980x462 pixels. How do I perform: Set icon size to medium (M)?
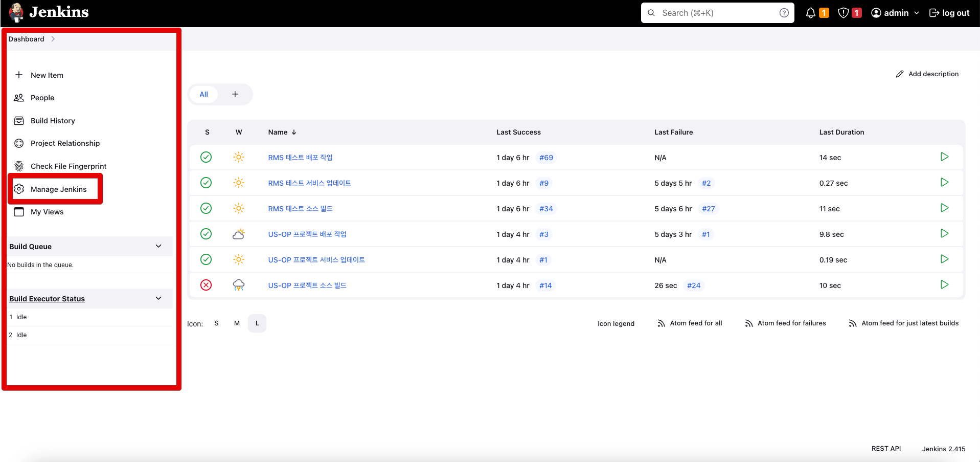237,323
